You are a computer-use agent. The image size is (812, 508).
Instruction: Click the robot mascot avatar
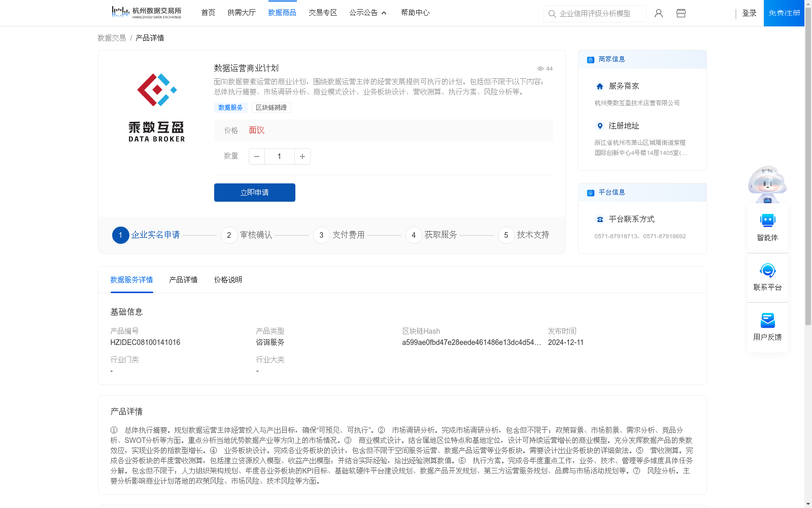pyautogui.click(x=767, y=184)
